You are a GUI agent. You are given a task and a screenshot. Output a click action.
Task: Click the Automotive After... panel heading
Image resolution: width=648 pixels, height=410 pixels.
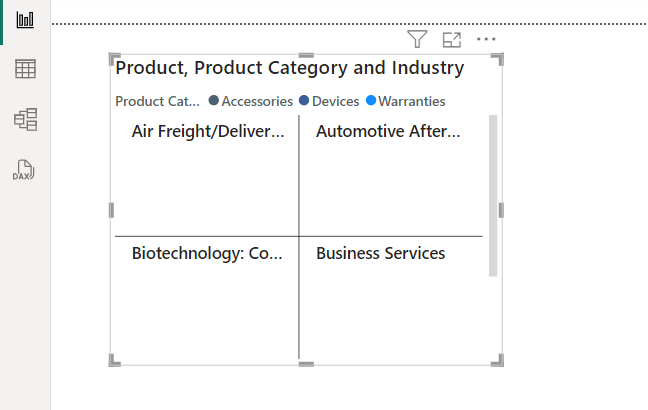click(x=388, y=131)
